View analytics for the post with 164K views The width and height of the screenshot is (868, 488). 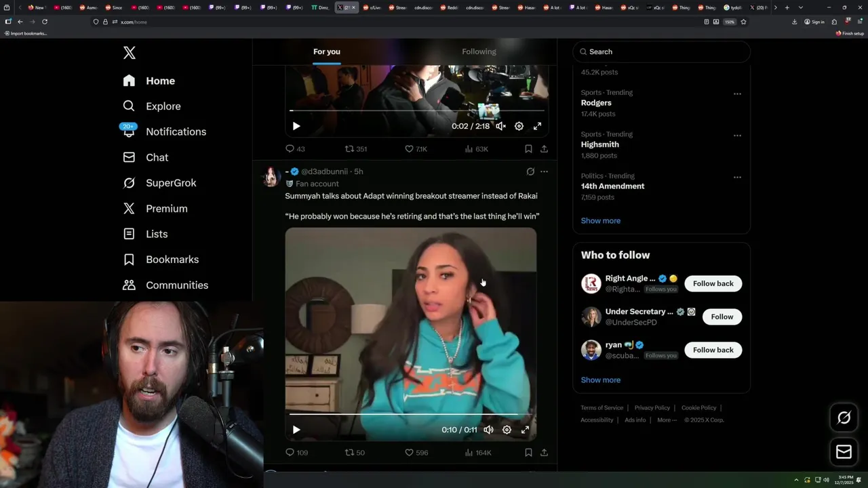(477, 453)
